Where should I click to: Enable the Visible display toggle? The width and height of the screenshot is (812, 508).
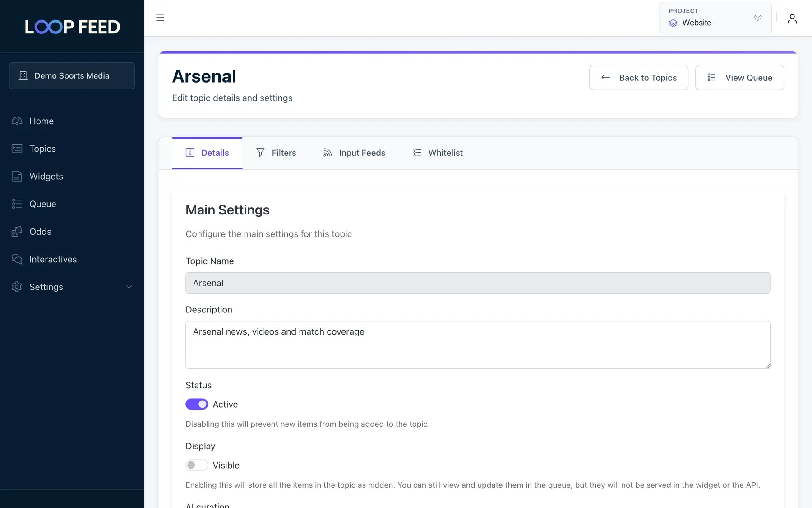[x=197, y=465]
